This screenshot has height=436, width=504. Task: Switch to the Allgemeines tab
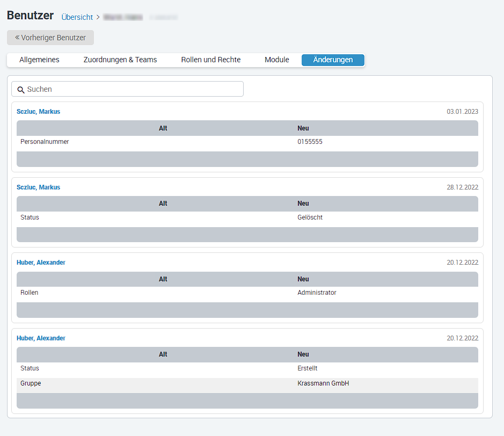click(39, 60)
